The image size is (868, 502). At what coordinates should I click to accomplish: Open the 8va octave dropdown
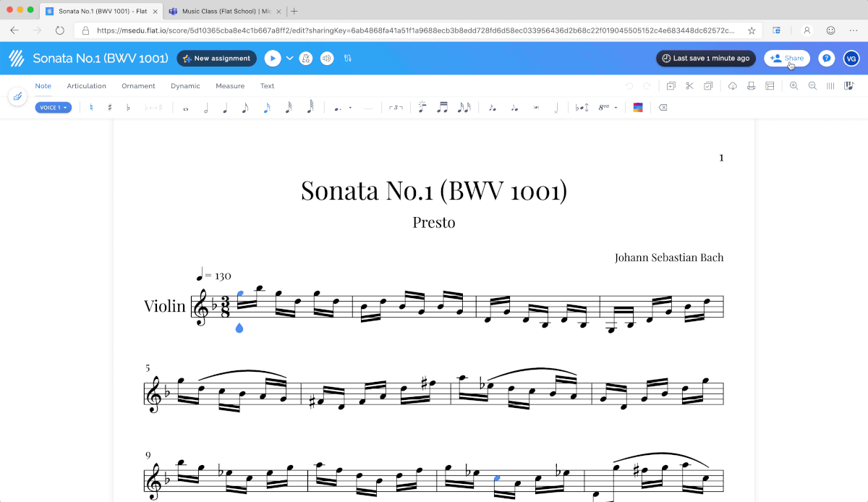[608, 108]
